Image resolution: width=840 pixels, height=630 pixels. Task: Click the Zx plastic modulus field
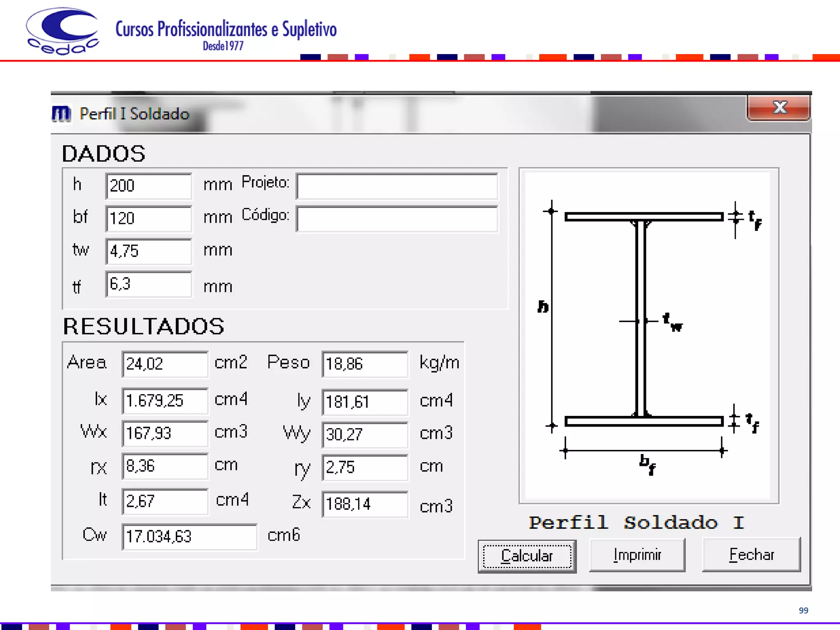pyautogui.click(x=365, y=504)
